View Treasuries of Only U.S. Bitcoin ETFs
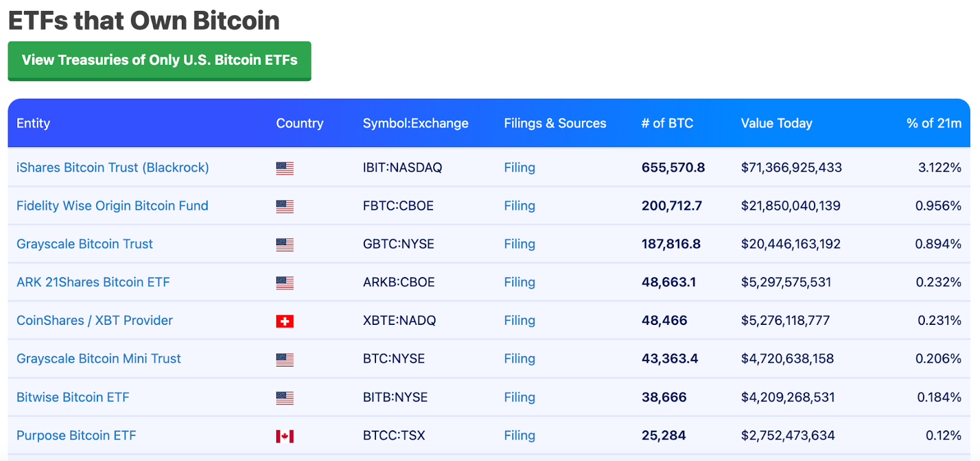This screenshot has height=461, width=980. tap(159, 60)
